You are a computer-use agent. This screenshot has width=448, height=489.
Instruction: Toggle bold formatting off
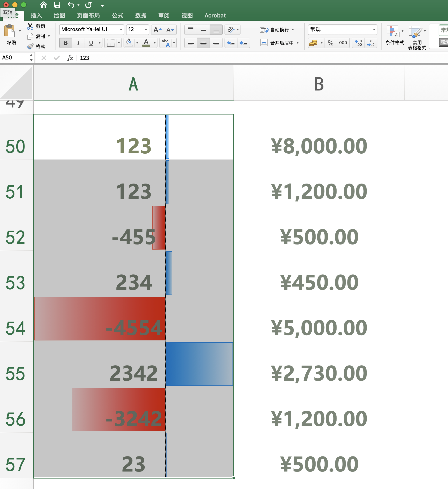click(x=65, y=43)
